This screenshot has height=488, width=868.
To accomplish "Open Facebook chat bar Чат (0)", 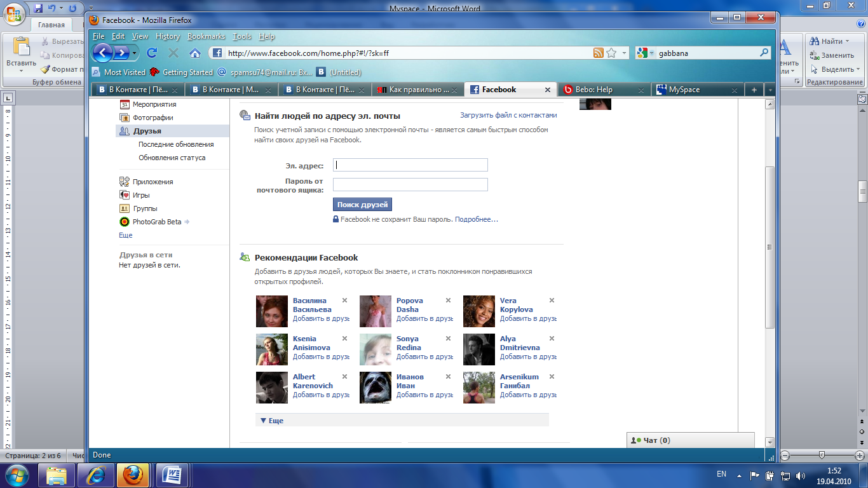I will tap(691, 440).
